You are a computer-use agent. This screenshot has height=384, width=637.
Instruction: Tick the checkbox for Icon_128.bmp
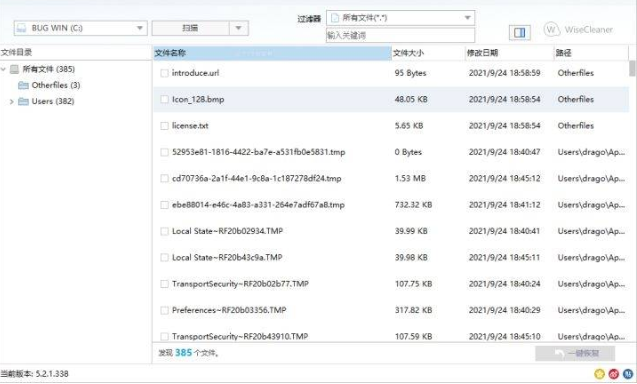164,100
